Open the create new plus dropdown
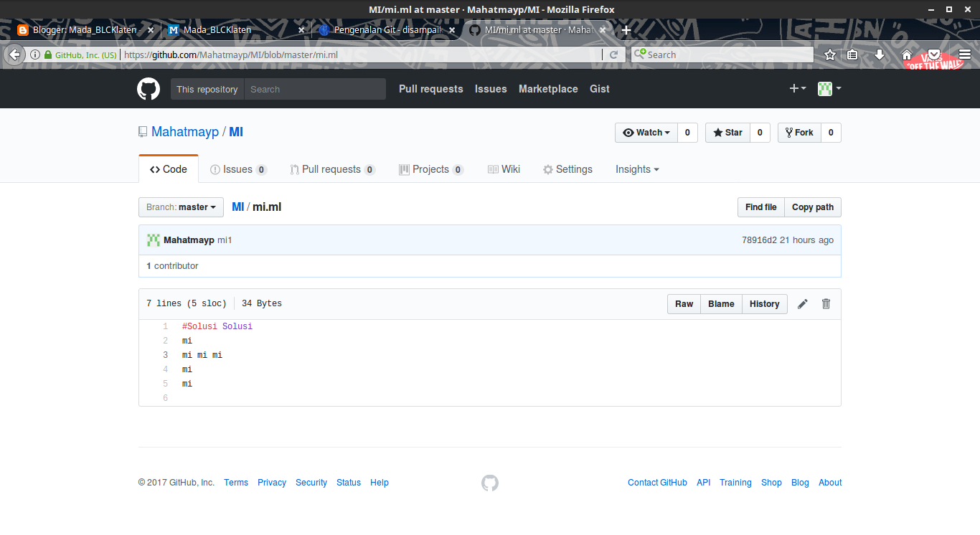 798,89
